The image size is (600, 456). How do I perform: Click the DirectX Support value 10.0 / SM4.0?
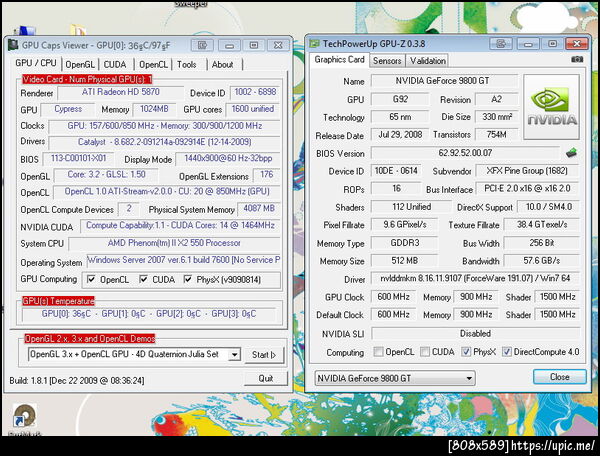pos(548,207)
